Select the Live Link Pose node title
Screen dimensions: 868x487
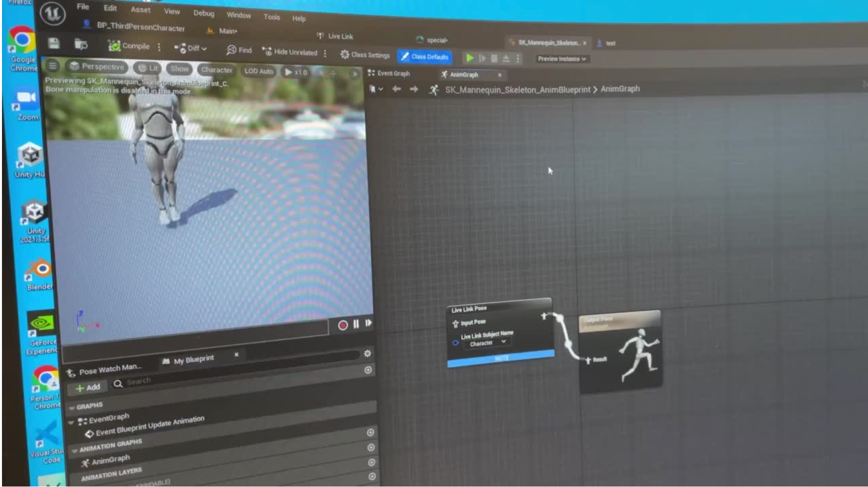tap(469, 309)
